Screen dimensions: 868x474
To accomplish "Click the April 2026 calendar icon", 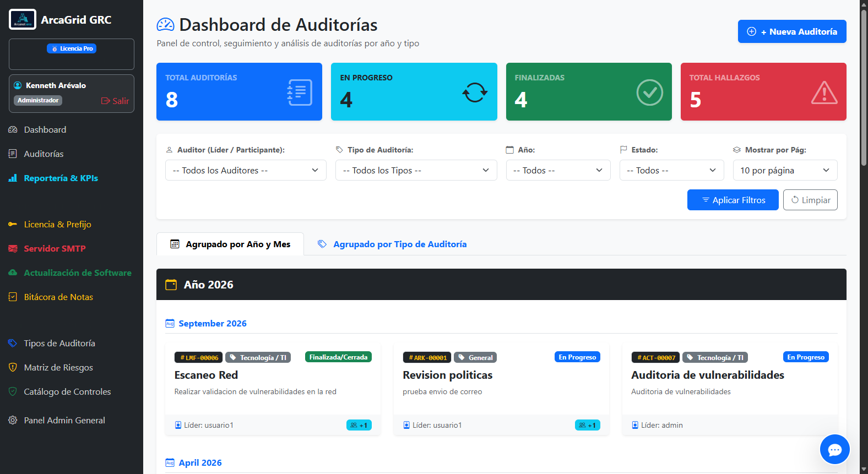I will (170, 463).
